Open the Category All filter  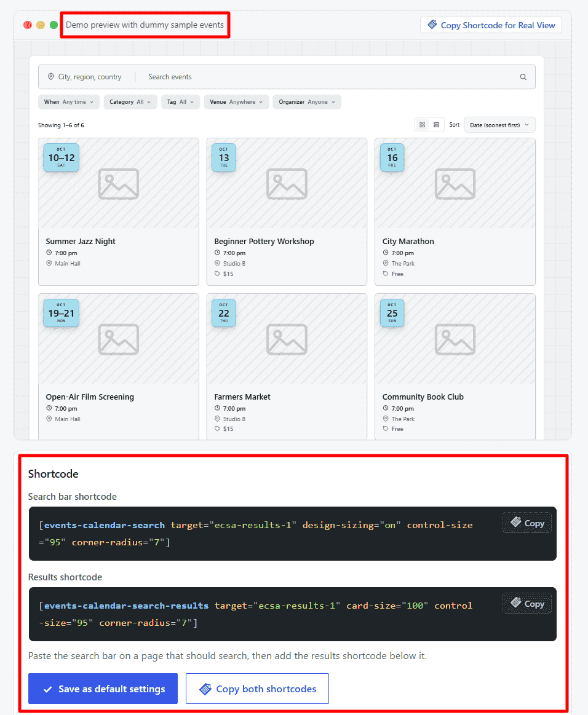(x=130, y=102)
